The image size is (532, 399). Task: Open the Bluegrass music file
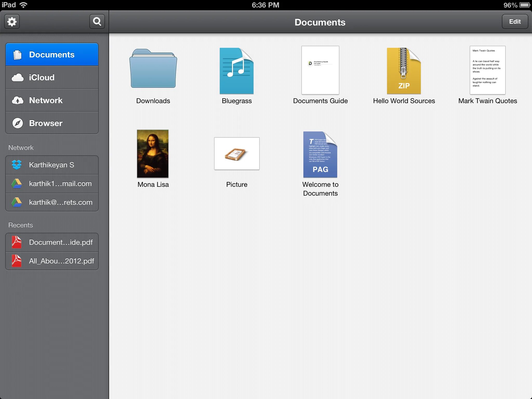pyautogui.click(x=236, y=71)
